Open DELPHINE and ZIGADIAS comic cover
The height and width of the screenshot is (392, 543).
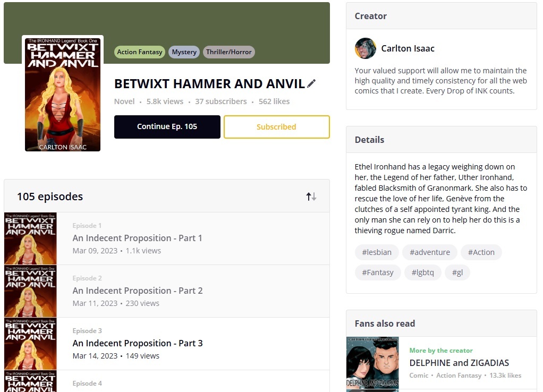pos(372,364)
